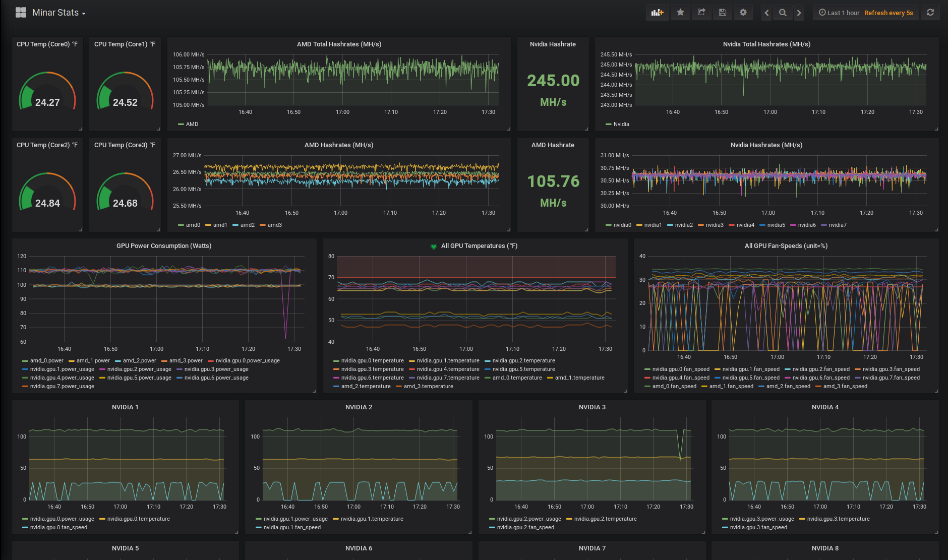Shift time range backward with left arrow

pos(766,13)
